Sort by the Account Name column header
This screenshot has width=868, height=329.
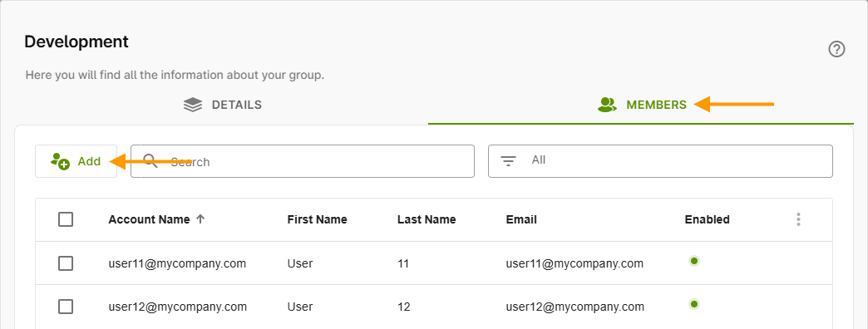tap(150, 219)
